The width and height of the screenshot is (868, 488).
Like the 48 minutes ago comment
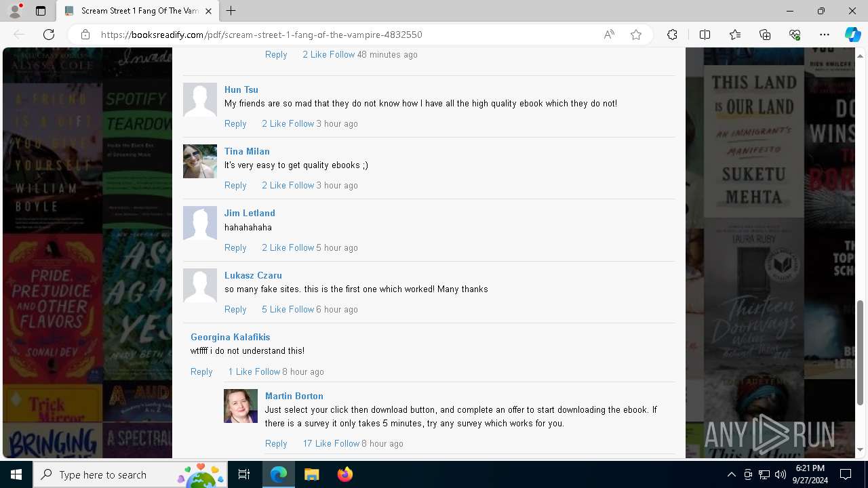[314, 54]
